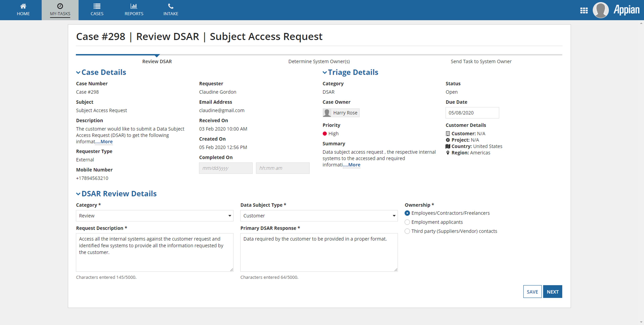Click the Cases list icon

[x=97, y=6]
